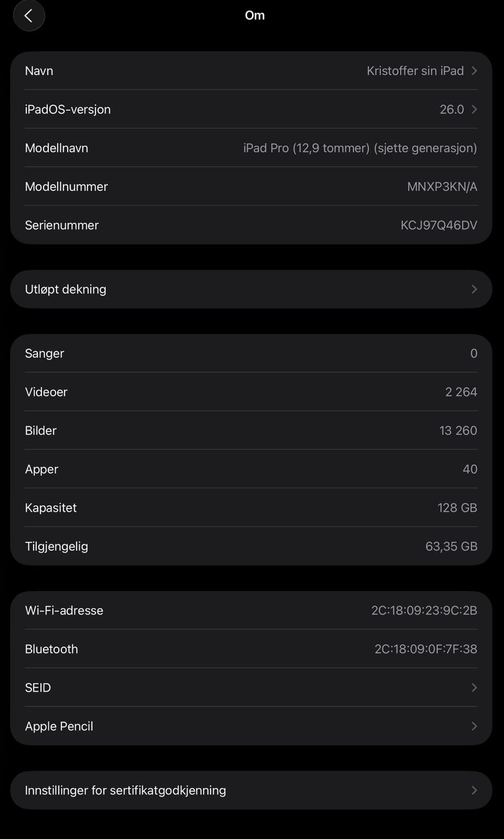Click the Bilder count row
The height and width of the screenshot is (839, 504).
(x=251, y=431)
